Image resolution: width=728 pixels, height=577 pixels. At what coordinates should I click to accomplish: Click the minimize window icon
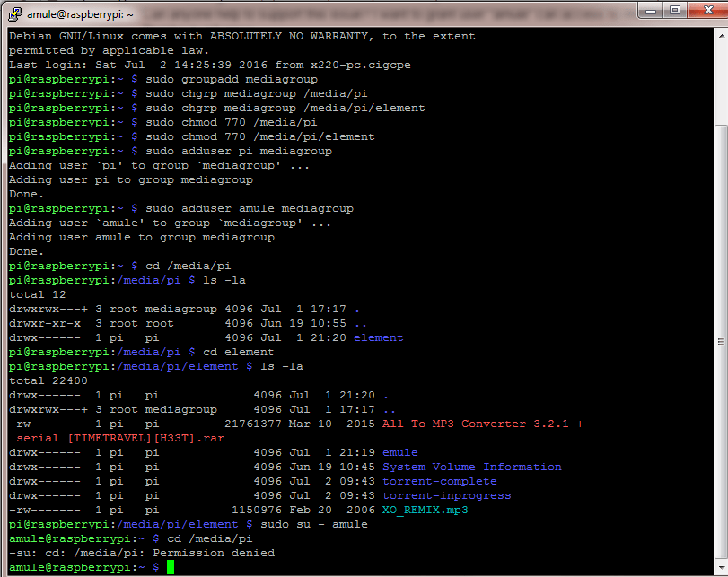pyautogui.click(x=652, y=13)
